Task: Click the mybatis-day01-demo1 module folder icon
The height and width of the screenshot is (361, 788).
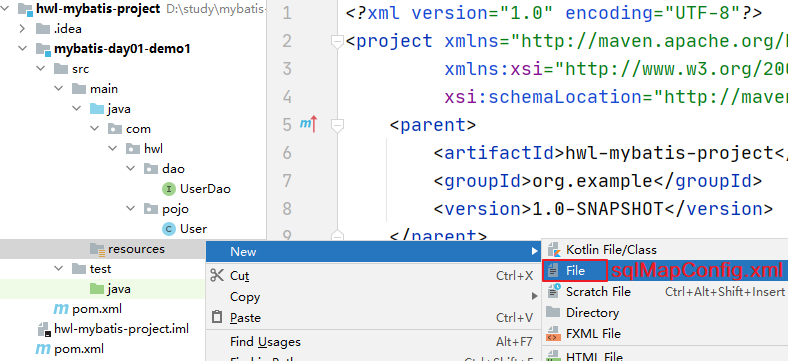Action: (43, 49)
